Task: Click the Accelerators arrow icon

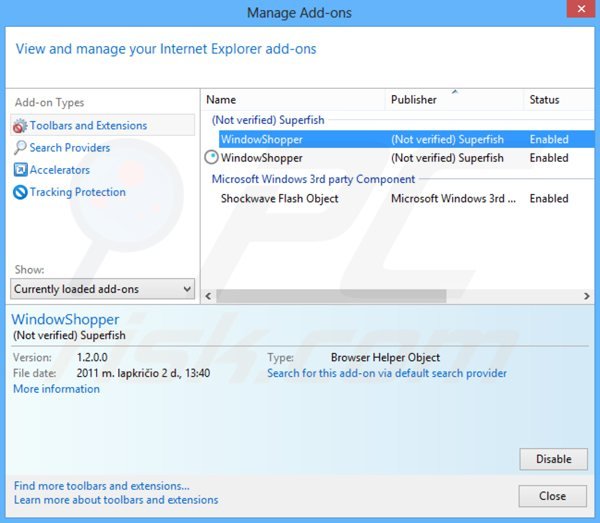Action: tap(20, 169)
